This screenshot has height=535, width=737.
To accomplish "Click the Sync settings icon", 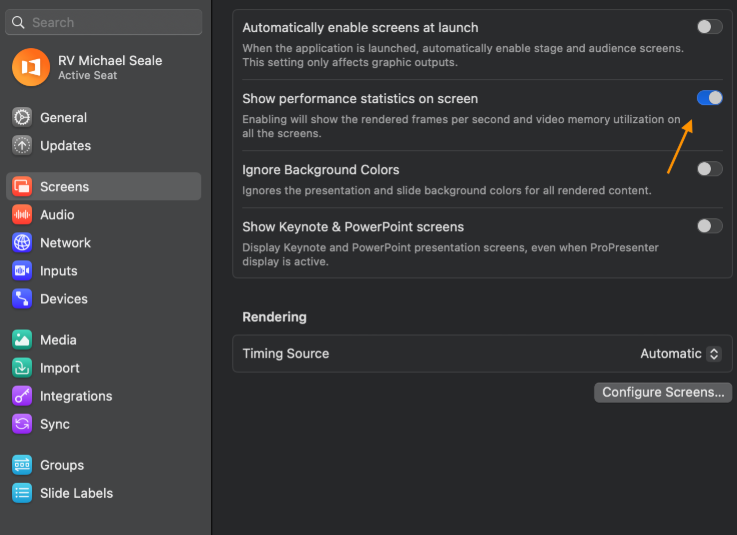I will point(22,424).
